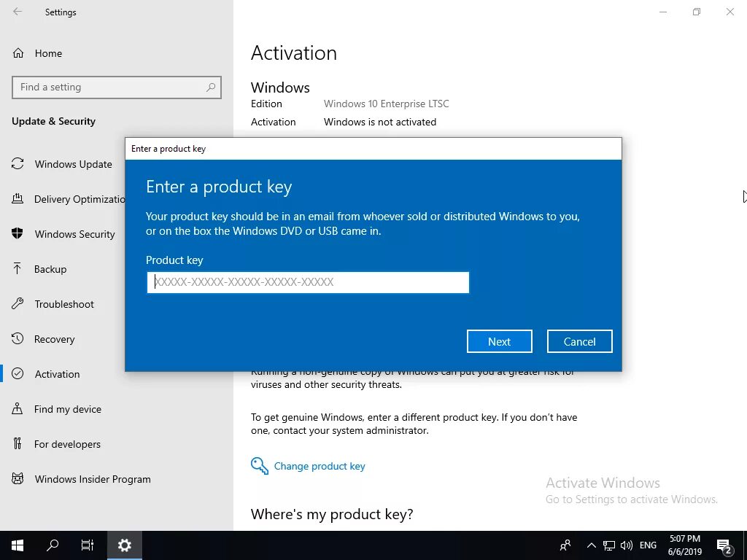Click the Find a setting search box
The width and height of the screenshot is (747, 560).
tap(117, 87)
